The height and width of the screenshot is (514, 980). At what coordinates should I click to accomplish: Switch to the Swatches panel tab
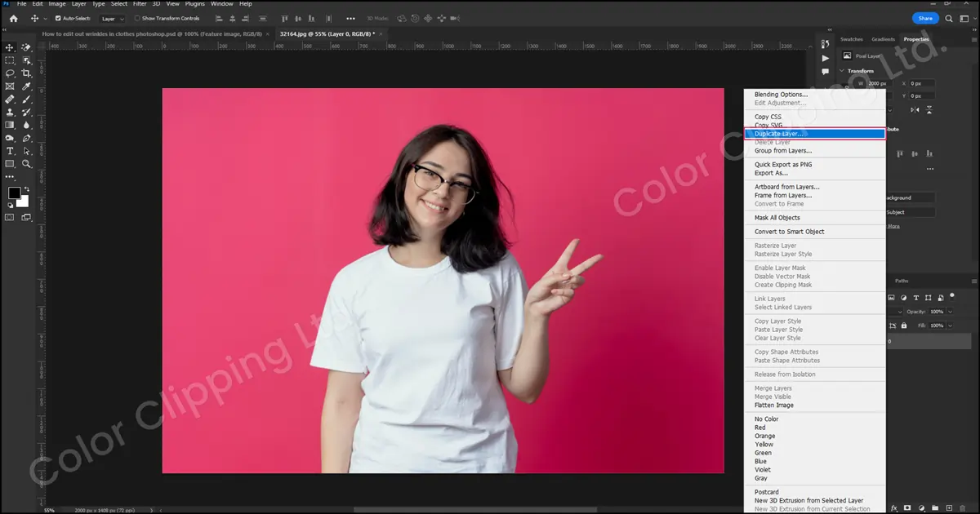[x=851, y=39]
